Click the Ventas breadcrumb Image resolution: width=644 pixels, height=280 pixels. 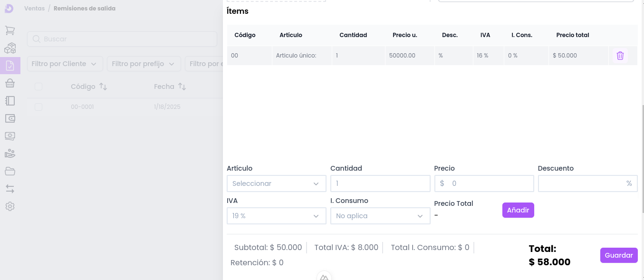pos(34,9)
